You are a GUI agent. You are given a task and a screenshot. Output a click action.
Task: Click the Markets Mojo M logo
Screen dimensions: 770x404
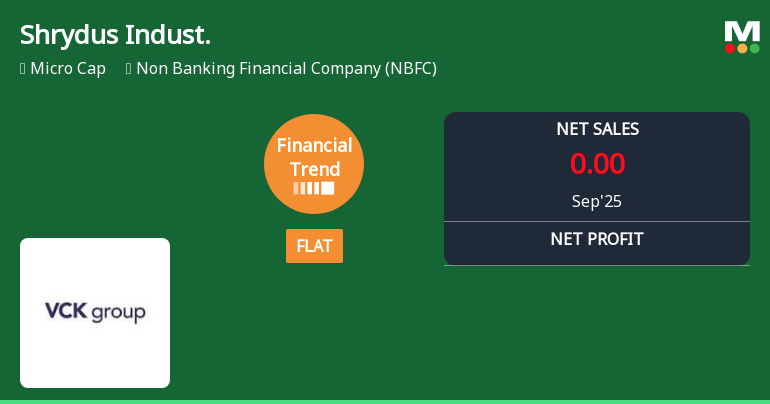coord(742,31)
